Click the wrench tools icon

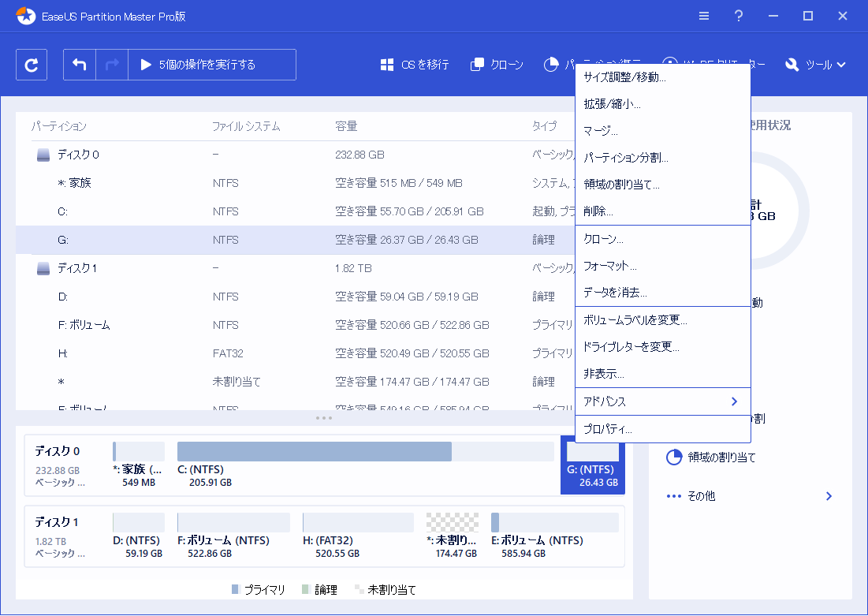tap(792, 65)
